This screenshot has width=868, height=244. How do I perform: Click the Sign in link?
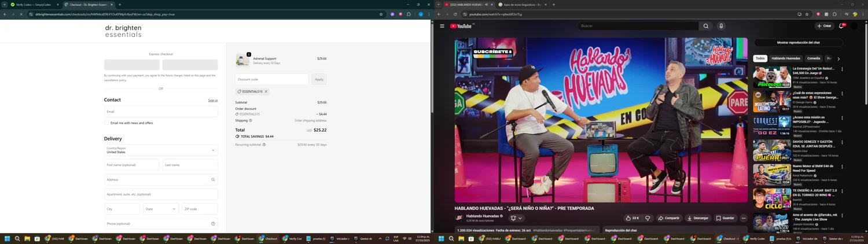point(213,100)
